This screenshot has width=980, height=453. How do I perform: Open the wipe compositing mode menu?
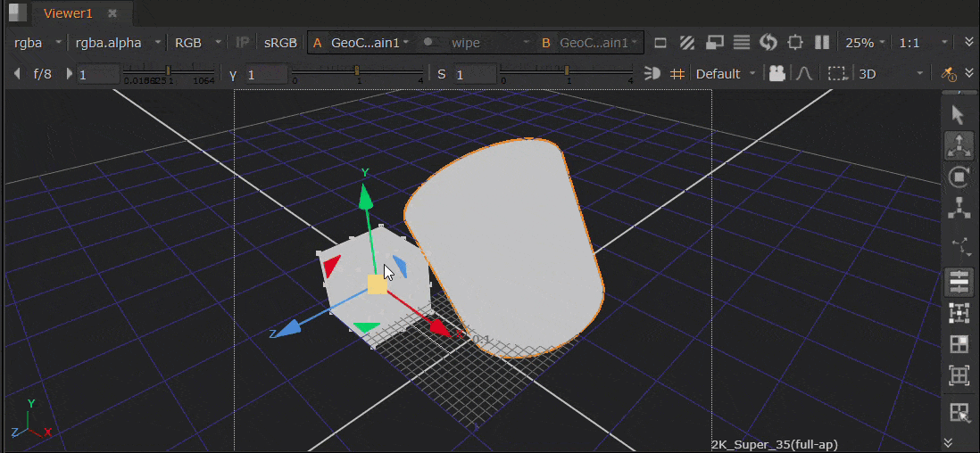click(475, 42)
